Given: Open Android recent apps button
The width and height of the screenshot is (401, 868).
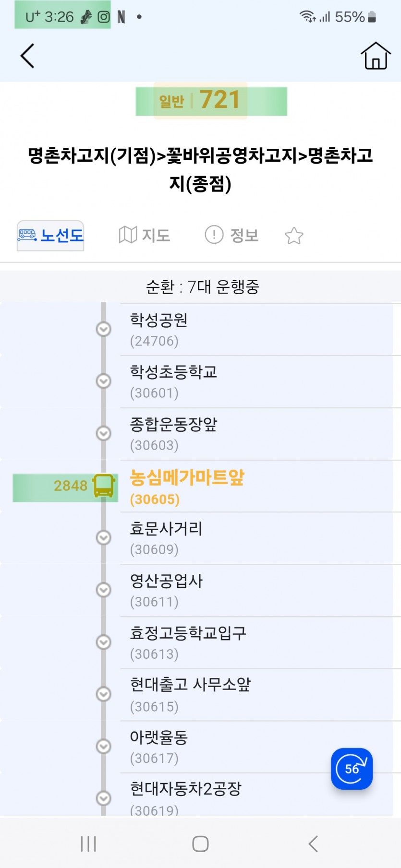Looking at the screenshot, I should [88, 844].
